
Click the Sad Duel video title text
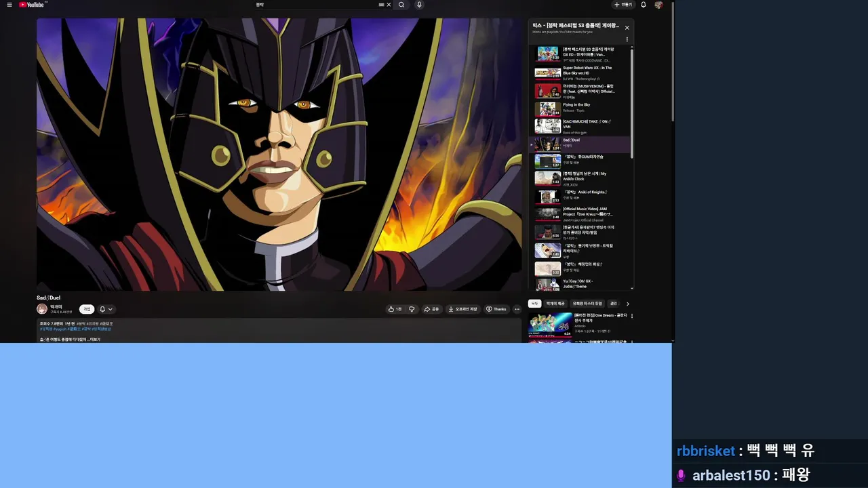tap(48, 298)
